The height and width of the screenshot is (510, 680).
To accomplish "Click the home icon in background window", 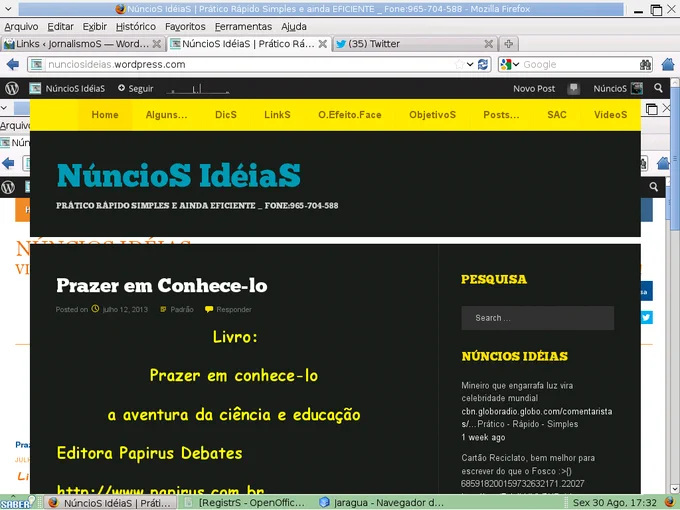I will coord(664,163).
